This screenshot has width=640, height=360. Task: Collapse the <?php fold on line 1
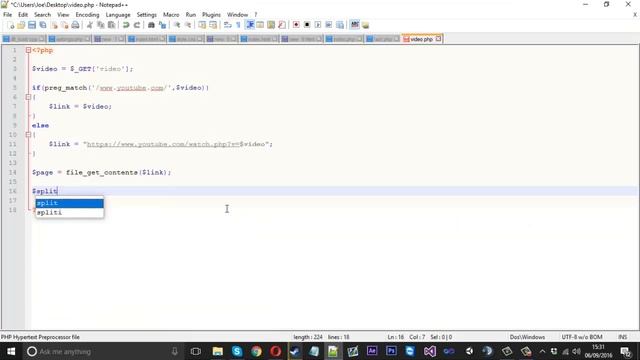pos(28,50)
